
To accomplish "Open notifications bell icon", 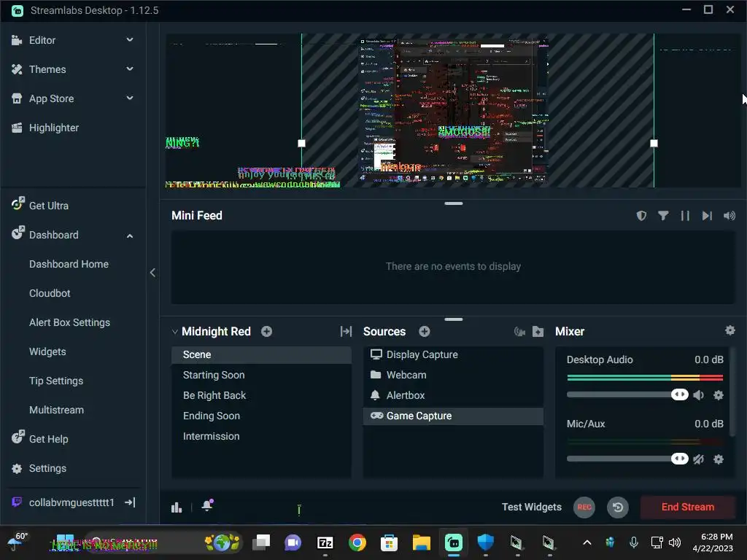I will [207, 505].
